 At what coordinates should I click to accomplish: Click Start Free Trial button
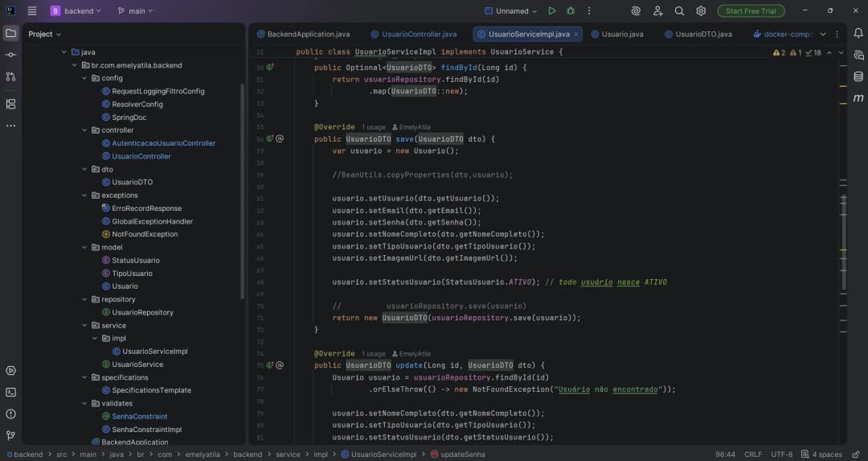pos(751,10)
